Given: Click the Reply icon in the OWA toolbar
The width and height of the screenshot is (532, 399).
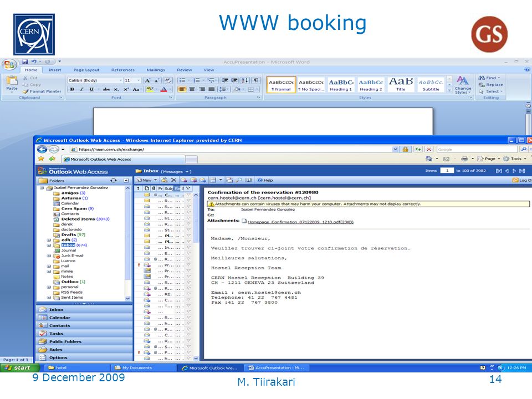Looking at the screenshot, I should [184, 180].
